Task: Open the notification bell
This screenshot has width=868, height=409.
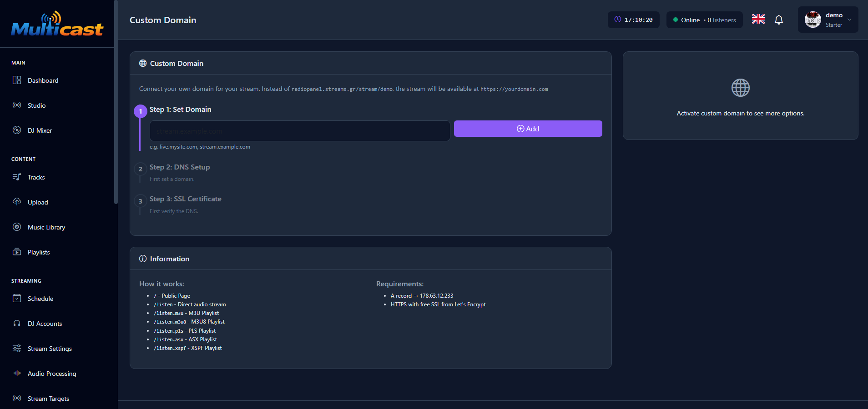Action: point(779,20)
